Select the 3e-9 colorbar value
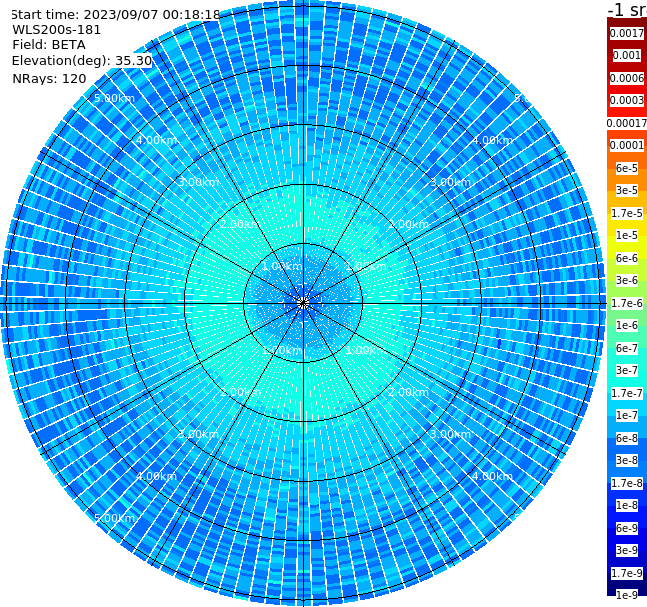647x607 pixels. (x=627, y=550)
